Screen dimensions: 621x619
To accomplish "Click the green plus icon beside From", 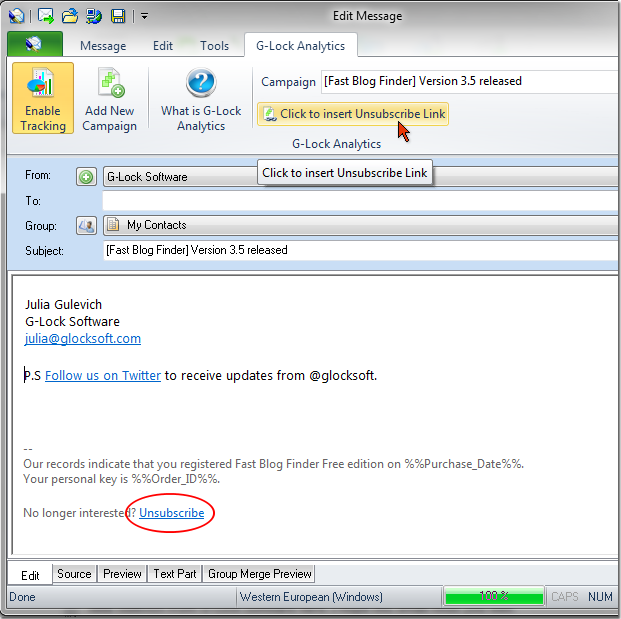I will pyautogui.click(x=86, y=177).
